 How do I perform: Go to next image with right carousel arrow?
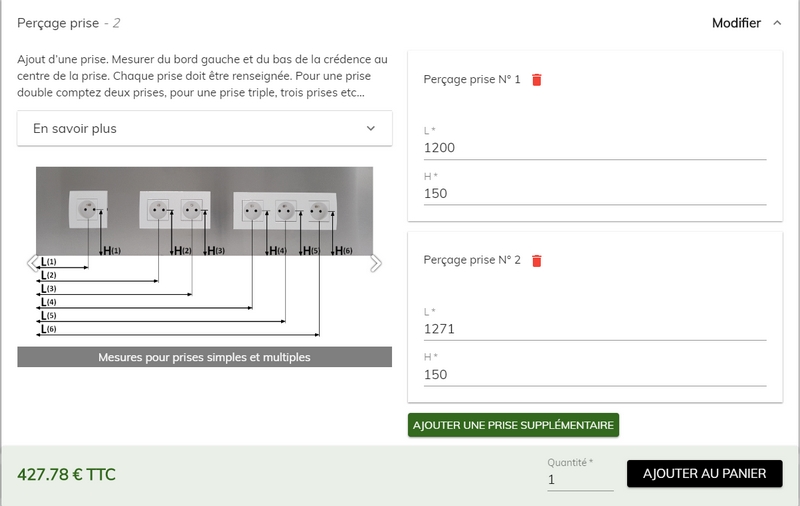[376, 263]
